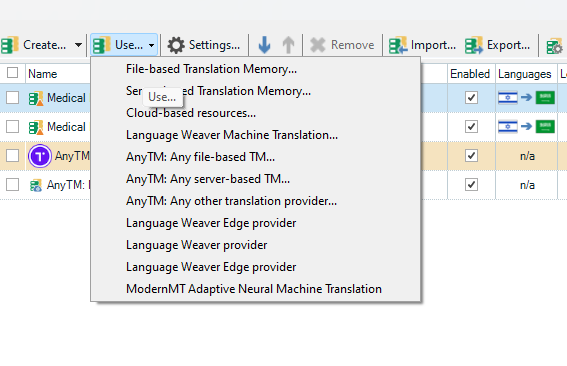This screenshot has height=366, width=567.
Task: Click the Export toolbar button
Action: pyautogui.click(x=497, y=45)
